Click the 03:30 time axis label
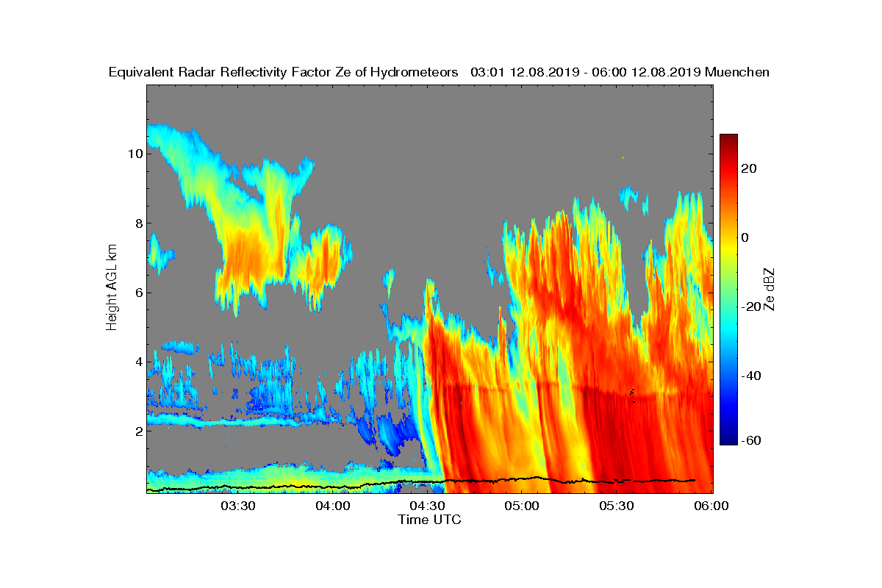Viewport: 882px width, 588px height. coord(237,506)
